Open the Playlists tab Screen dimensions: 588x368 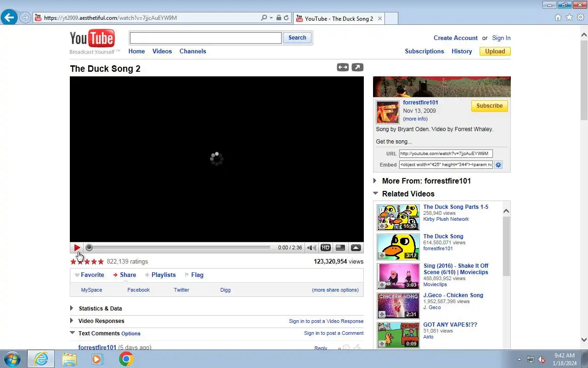[160, 275]
